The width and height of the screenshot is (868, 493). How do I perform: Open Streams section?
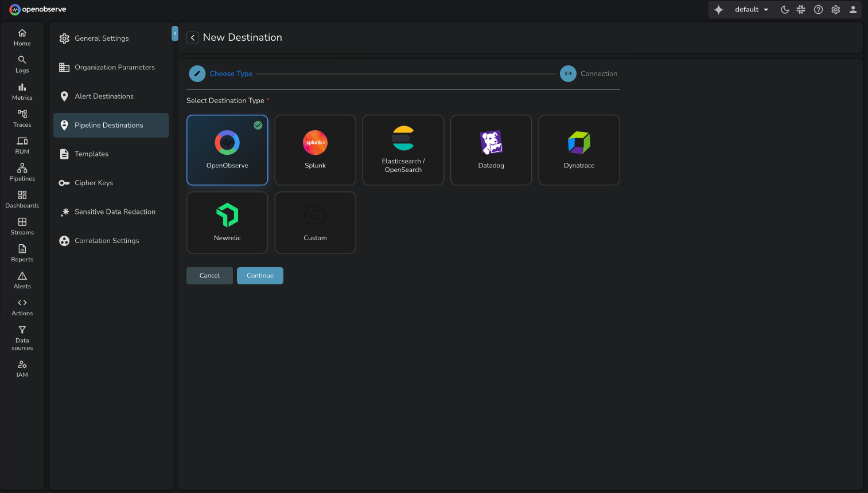(22, 226)
